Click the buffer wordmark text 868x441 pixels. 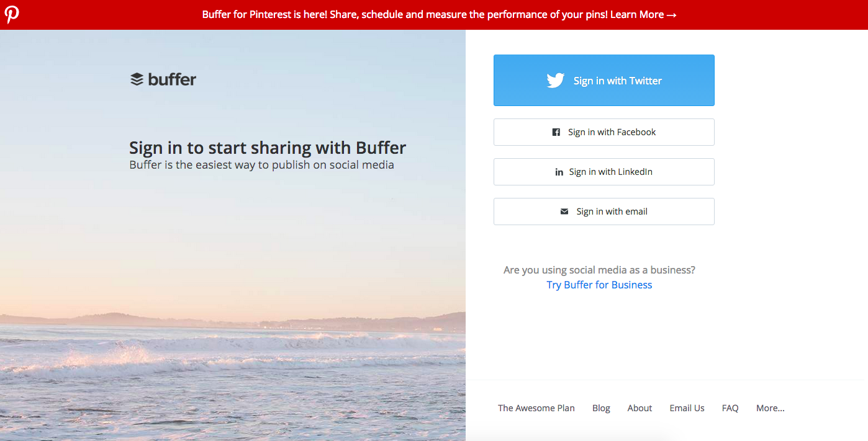pos(172,79)
